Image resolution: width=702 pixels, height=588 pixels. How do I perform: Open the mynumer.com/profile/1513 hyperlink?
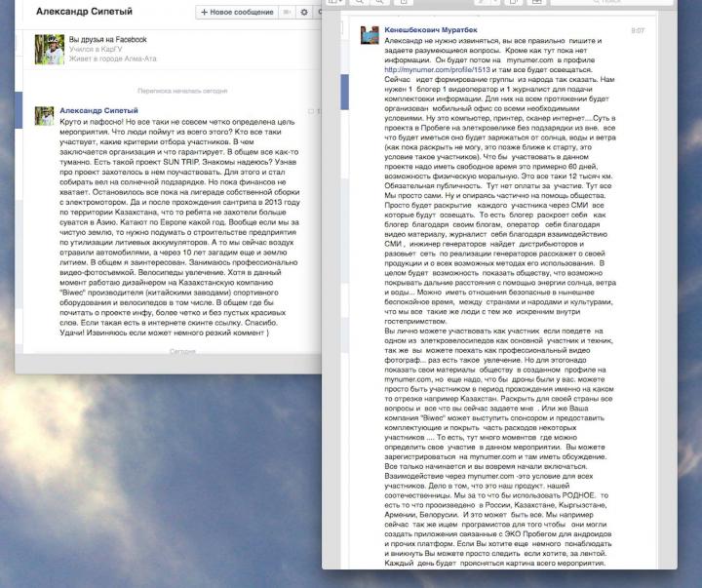coord(437,70)
